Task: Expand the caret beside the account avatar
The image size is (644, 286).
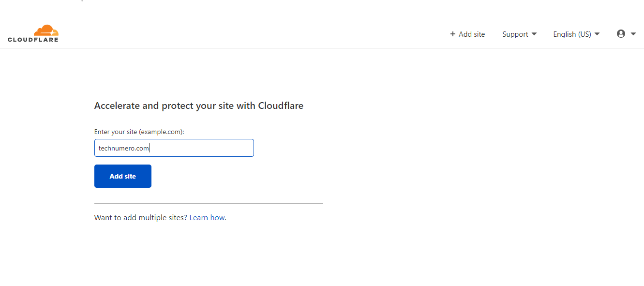Action: point(633,34)
